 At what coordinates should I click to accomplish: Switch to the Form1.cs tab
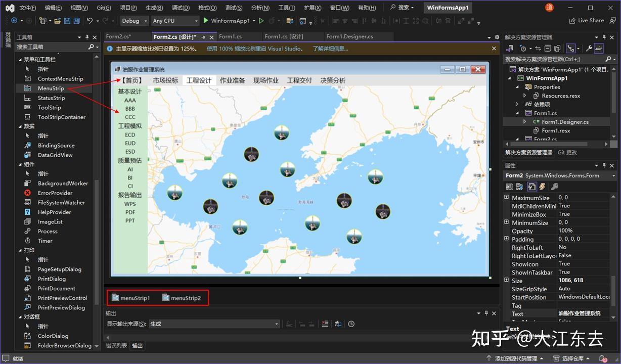click(x=231, y=37)
